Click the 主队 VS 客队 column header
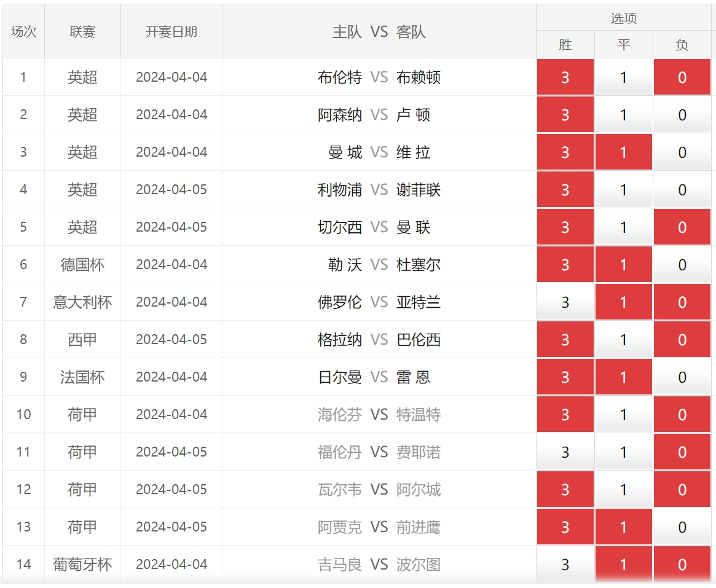The width and height of the screenshot is (716, 588). (379, 31)
